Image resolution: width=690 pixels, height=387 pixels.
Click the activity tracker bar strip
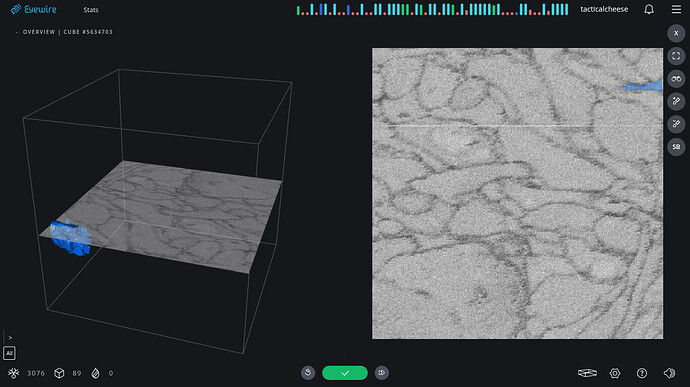click(x=432, y=9)
